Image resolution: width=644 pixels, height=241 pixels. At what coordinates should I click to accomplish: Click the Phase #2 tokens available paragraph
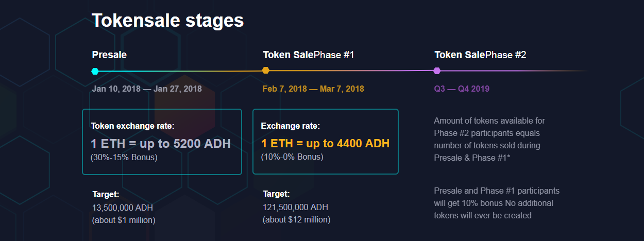(x=489, y=139)
